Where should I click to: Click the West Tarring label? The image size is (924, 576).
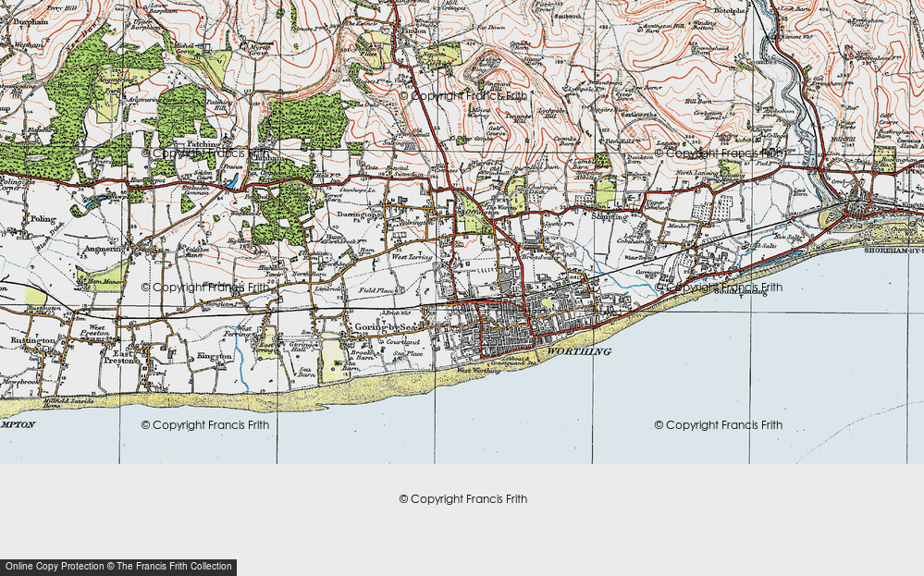(x=412, y=257)
